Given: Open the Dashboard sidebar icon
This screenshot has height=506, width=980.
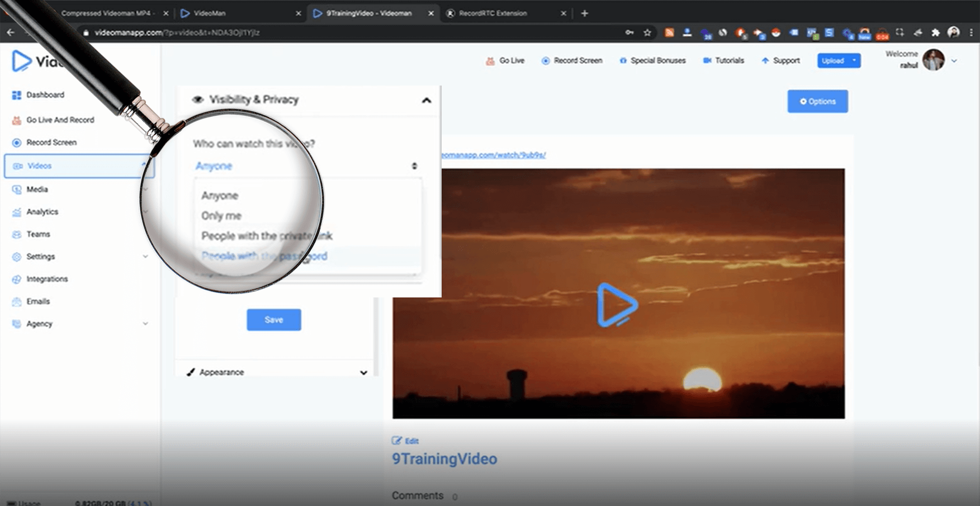Looking at the screenshot, I should click(17, 95).
